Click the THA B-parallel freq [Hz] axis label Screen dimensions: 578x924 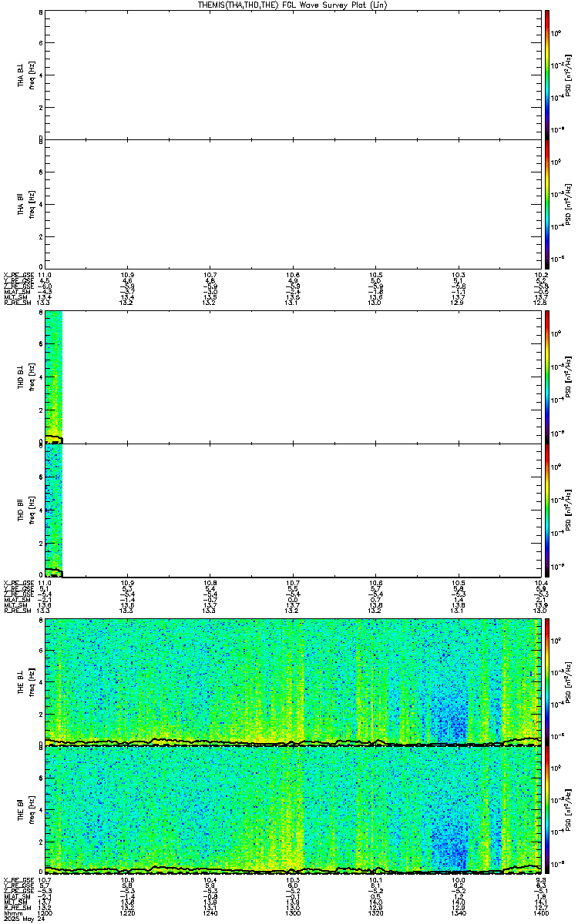31,206
